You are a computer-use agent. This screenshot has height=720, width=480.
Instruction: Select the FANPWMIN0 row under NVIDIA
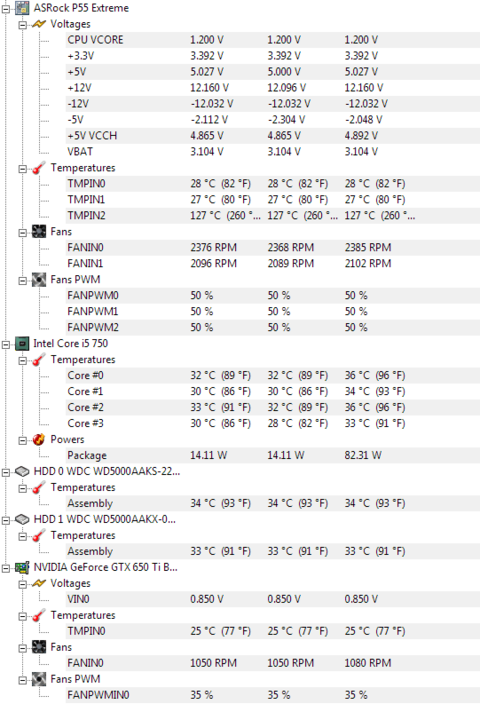point(273,695)
